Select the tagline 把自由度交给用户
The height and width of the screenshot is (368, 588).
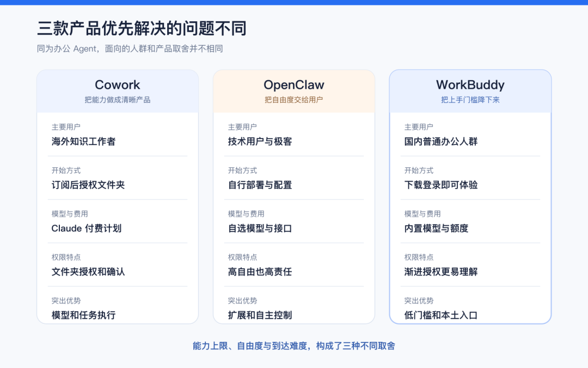pyautogui.click(x=294, y=100)
